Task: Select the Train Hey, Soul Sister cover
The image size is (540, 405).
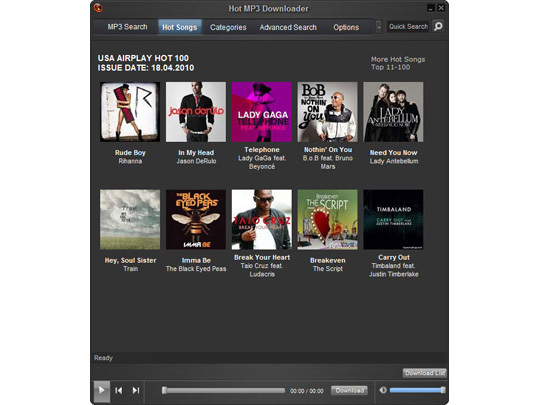Action: tap(130, 219)
